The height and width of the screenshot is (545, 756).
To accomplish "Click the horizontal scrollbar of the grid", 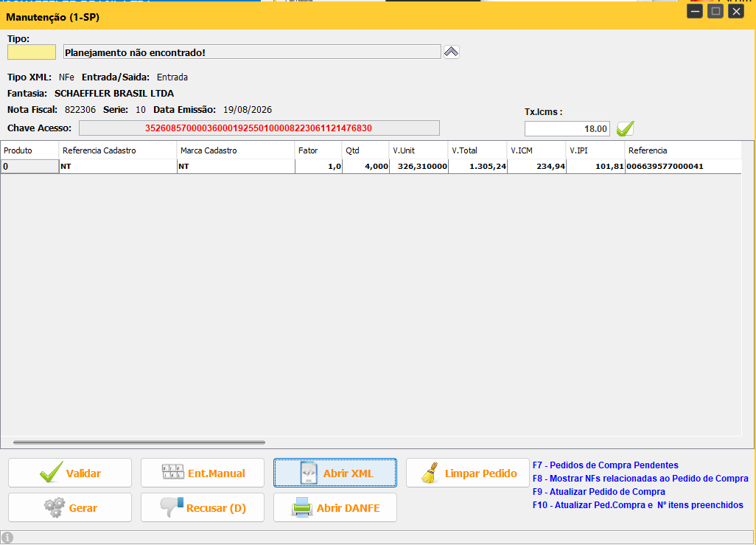I will point(139,442).
